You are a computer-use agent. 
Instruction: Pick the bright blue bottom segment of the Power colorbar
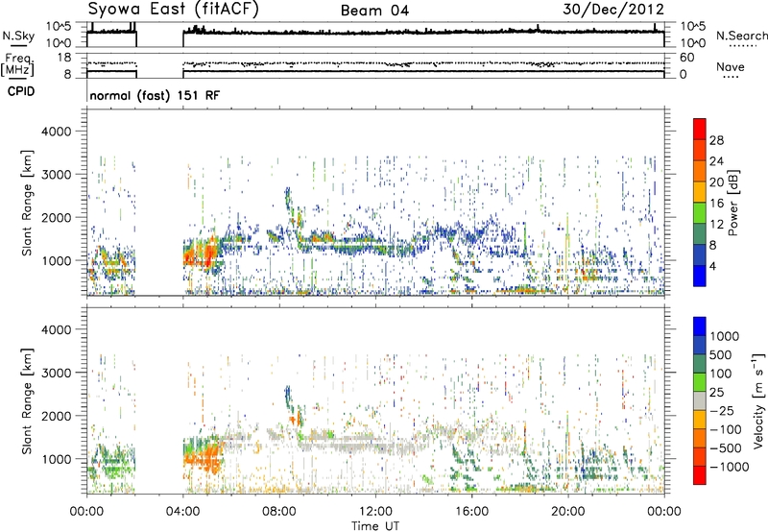[700, 276]
